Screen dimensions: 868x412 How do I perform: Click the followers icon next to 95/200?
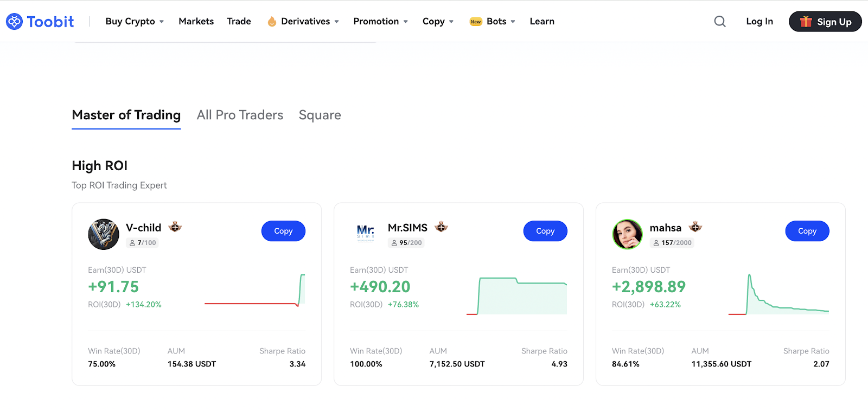pos(394,243)
